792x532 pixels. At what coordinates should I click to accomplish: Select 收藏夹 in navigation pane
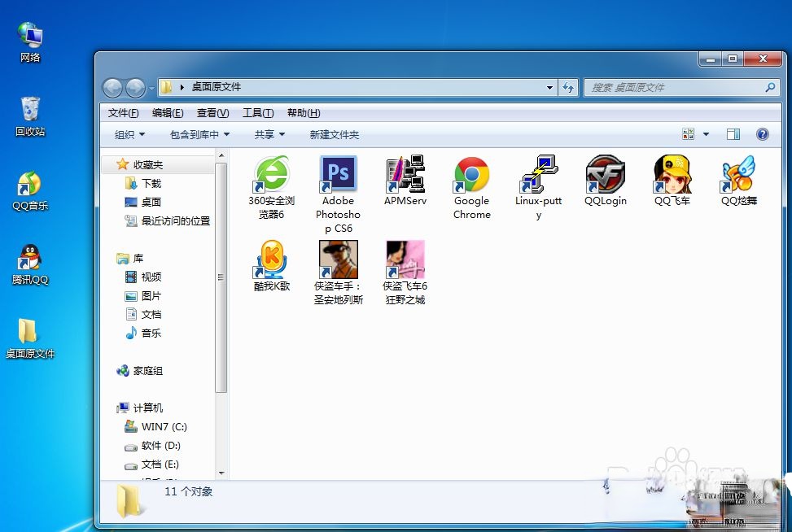[x=148, y=165]
